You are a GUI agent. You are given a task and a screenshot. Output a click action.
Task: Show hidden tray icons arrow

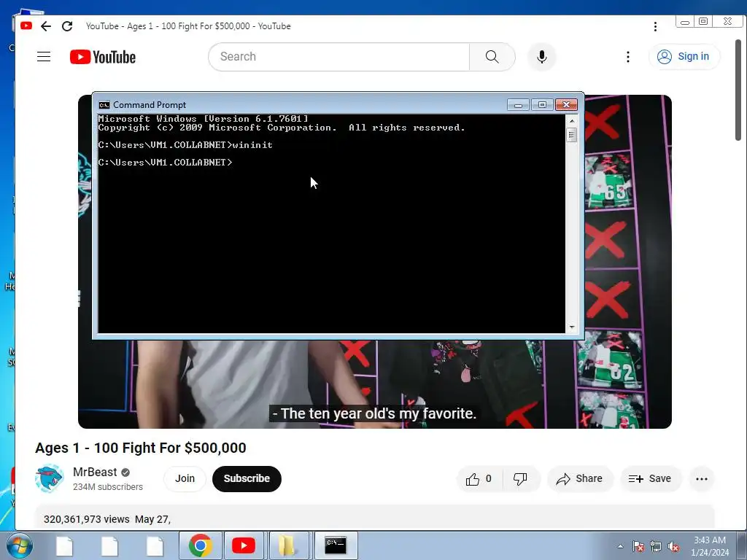(620, 546)
